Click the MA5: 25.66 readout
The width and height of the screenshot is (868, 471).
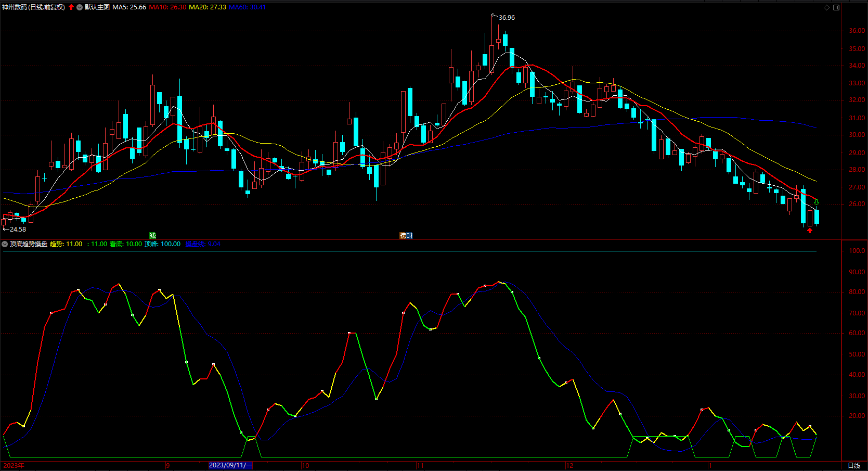click(129, 7)
